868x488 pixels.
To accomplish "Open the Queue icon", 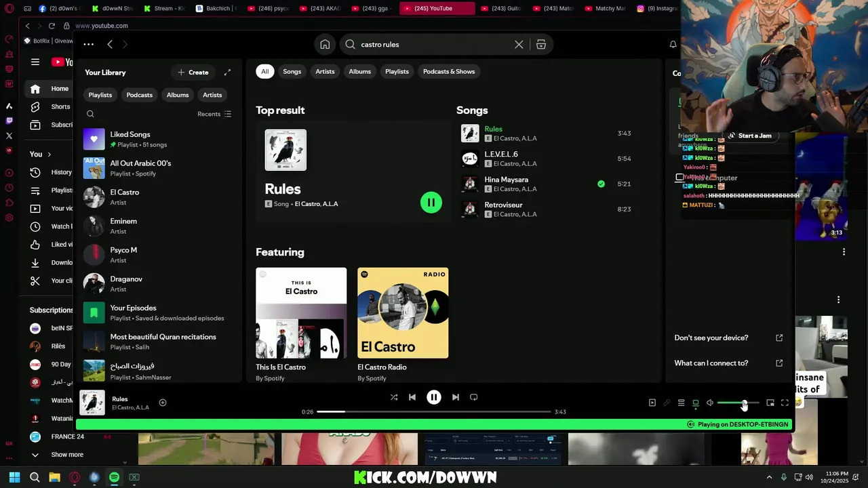I will tap(681, 403).
